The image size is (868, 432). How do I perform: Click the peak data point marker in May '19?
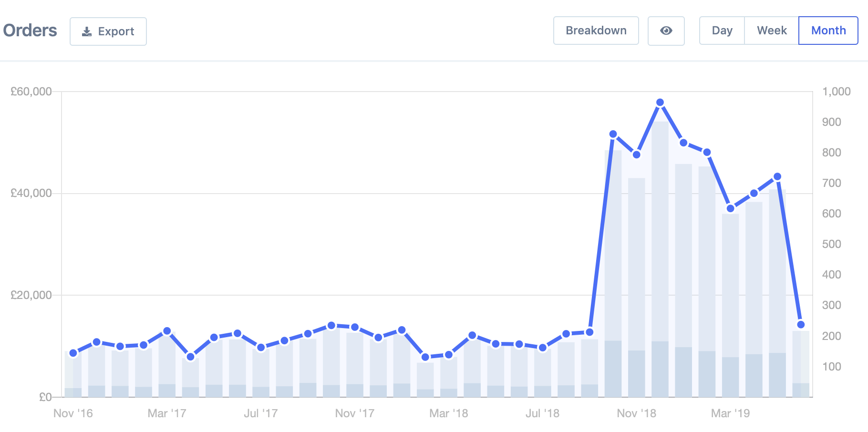click(777, 176)
